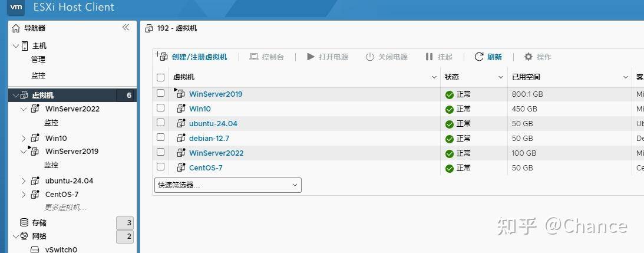Click the CentOS-7 VM icon in table
The width and height of the screenshot is (644, 253).
point(181,167)
